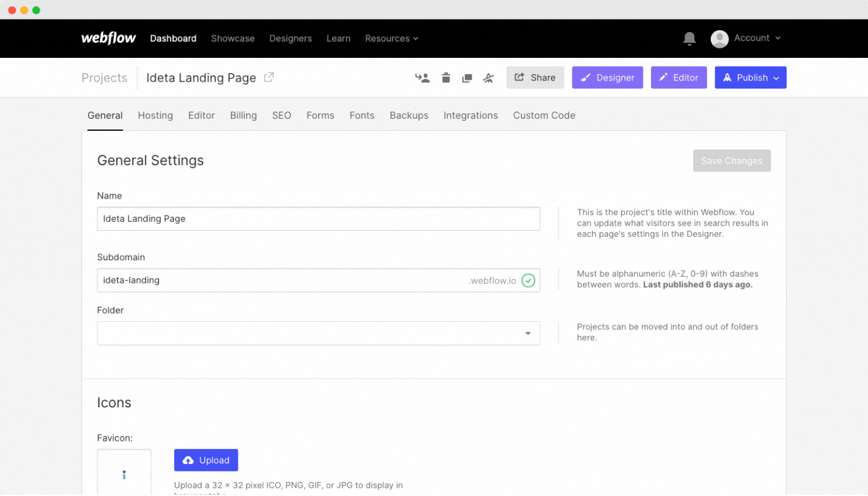Expand the Resources menu

point(392,38)
